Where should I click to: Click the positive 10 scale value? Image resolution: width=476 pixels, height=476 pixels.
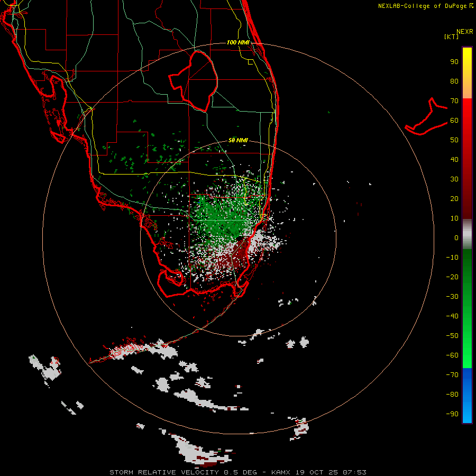tap(454, 218)
